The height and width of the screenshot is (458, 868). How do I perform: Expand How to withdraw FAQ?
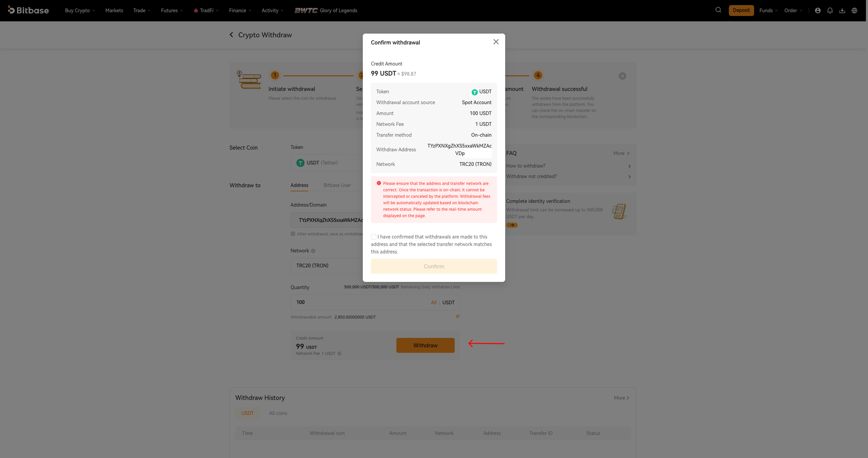pyautogui.click(x=568, y=166)
